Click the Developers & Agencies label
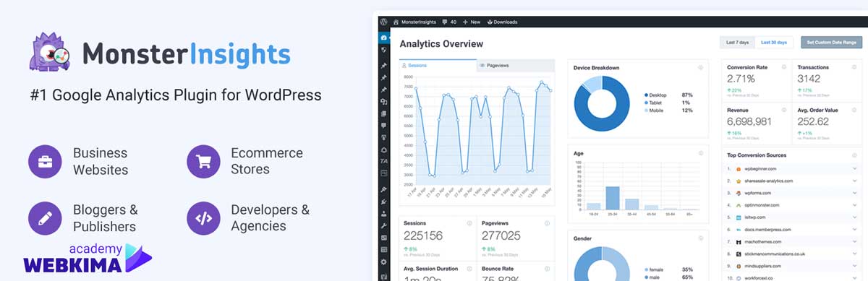Screen dimensions: 868x281 click(x=270, y=217)
